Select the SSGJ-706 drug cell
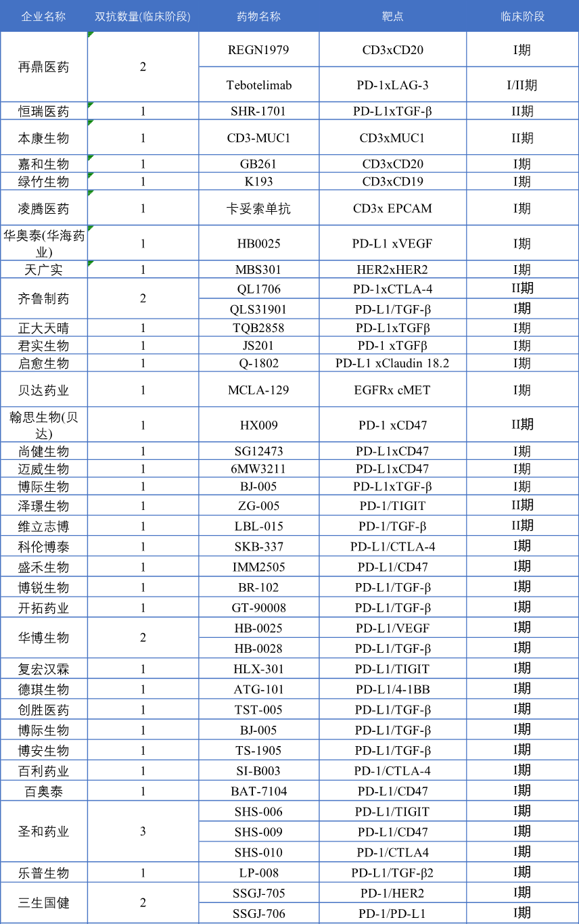Screen dimensions: 579x924 259,913
